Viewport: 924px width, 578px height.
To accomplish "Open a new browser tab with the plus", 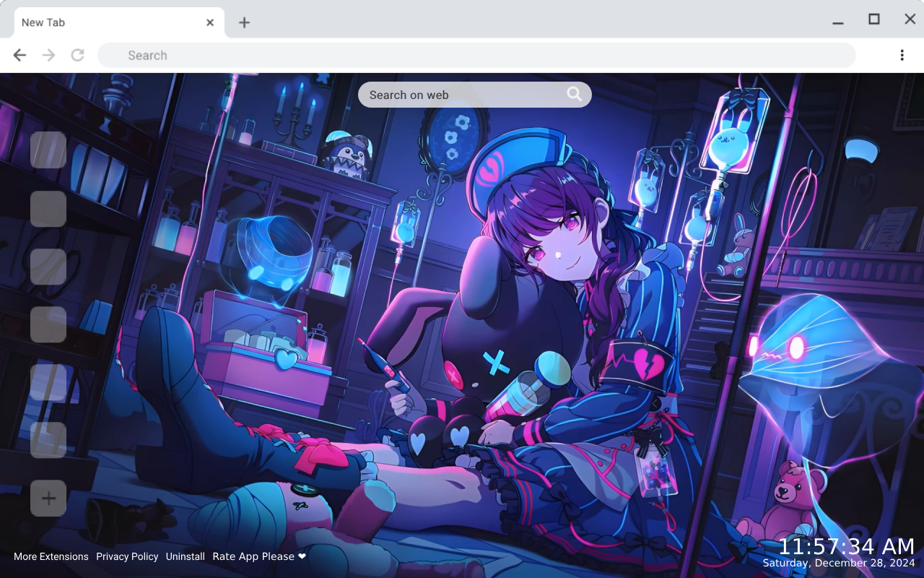I will pos(245,22).
